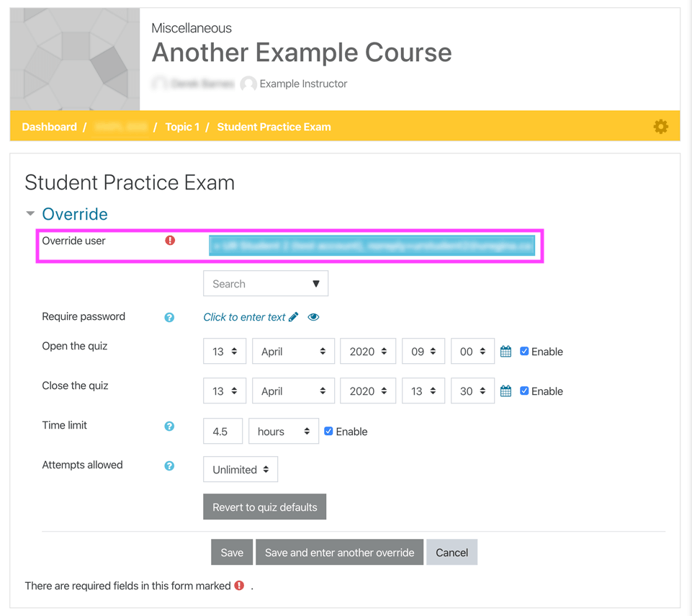Open the calendar picker for Close the quiz
Viewport: 692px width, 616px height.
(x=505, y=390)
